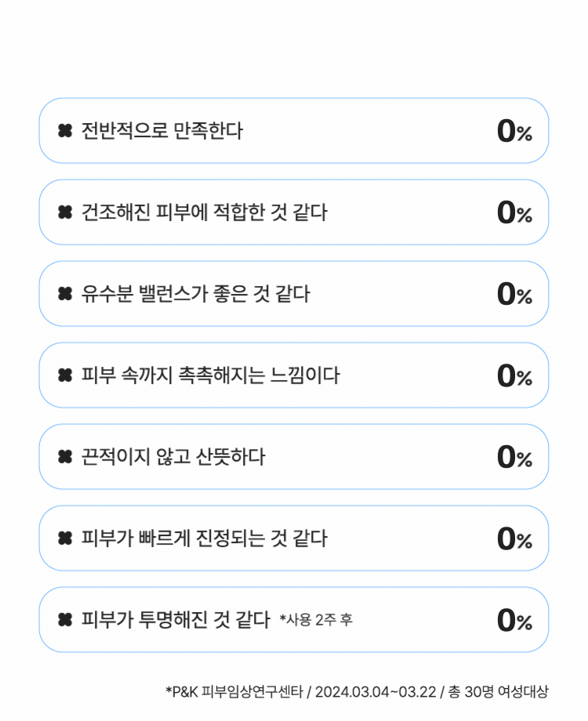Click the '유수분 밸런스가 좋은 것 같다' statement
This screenshot has height=721, width=588.
pyautogui.click(x=196, y=294)
